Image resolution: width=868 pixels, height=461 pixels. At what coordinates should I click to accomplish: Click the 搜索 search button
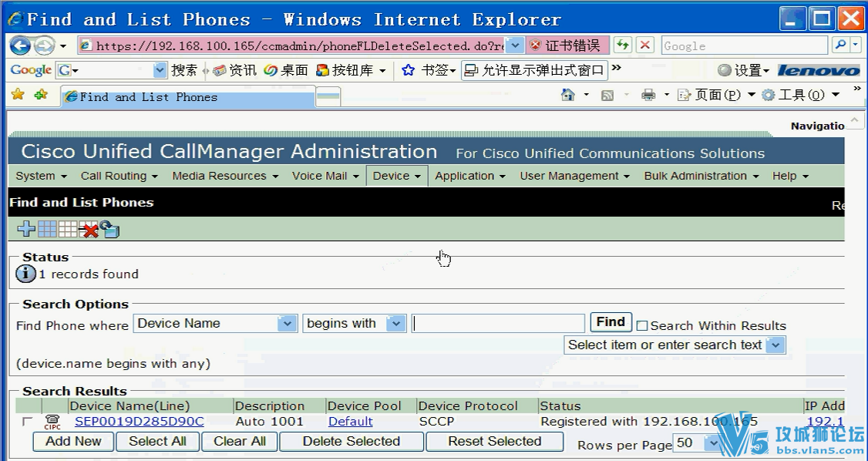click(x=183, y=70)
